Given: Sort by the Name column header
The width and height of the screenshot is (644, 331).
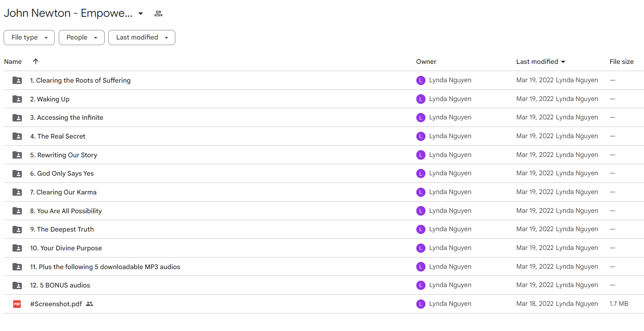Looking at the screenshot, I should pyautogui.click(x=13, y=61).
